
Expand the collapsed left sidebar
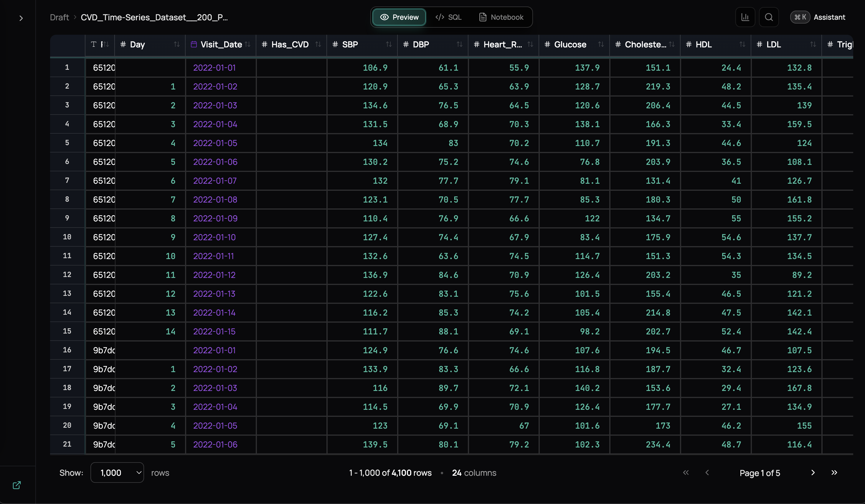tap(21, 18)
